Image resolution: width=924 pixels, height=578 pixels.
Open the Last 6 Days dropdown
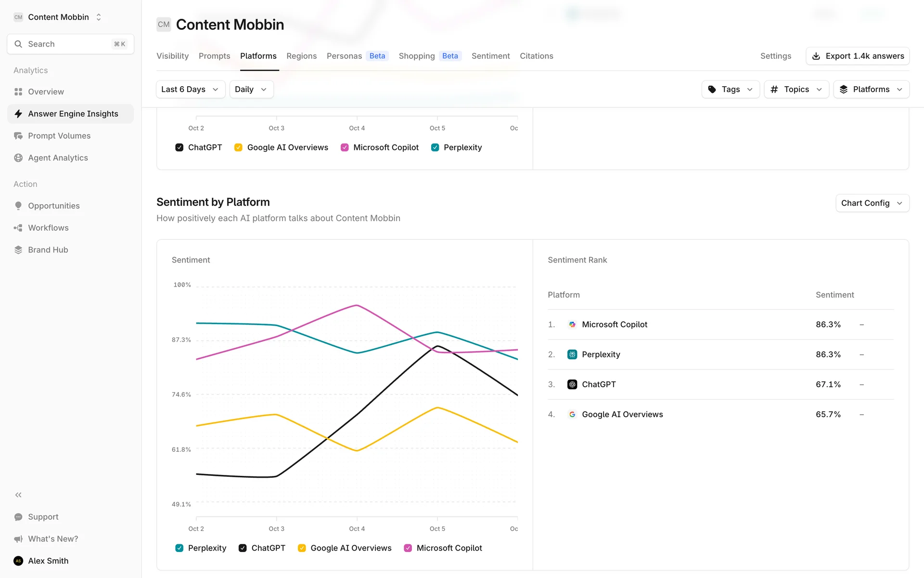coord(190,90)
